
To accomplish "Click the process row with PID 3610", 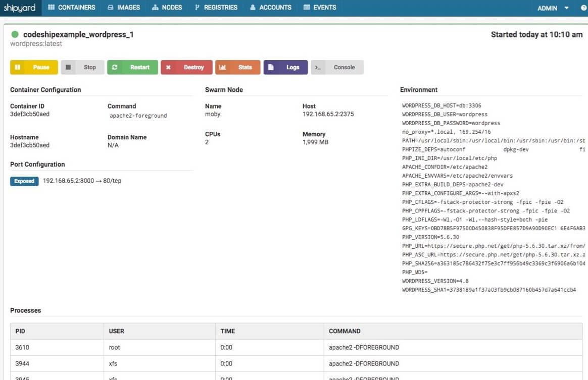I will (x=296, y=347).
